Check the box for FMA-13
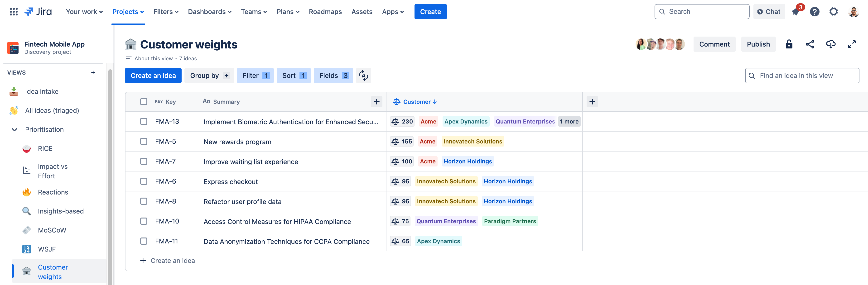 [x=144, y=121]
